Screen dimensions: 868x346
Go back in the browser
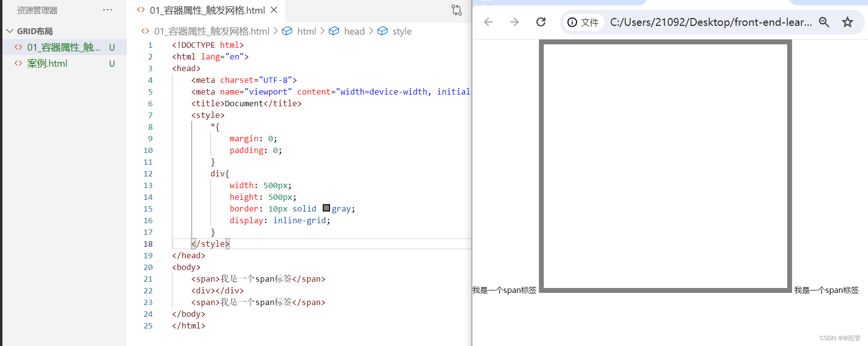tap(488, 22)
